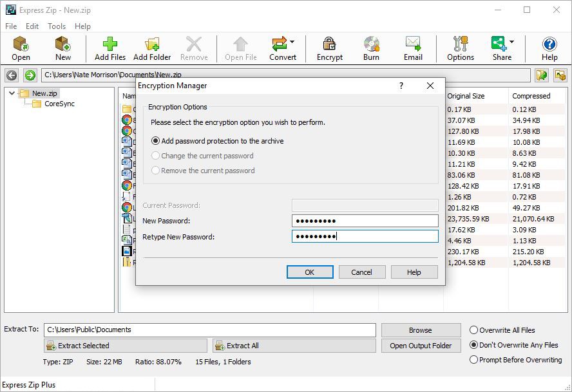Screen dimensions: 572x392
Task: Click the Browse button
Action: click(x=421, y=330)
